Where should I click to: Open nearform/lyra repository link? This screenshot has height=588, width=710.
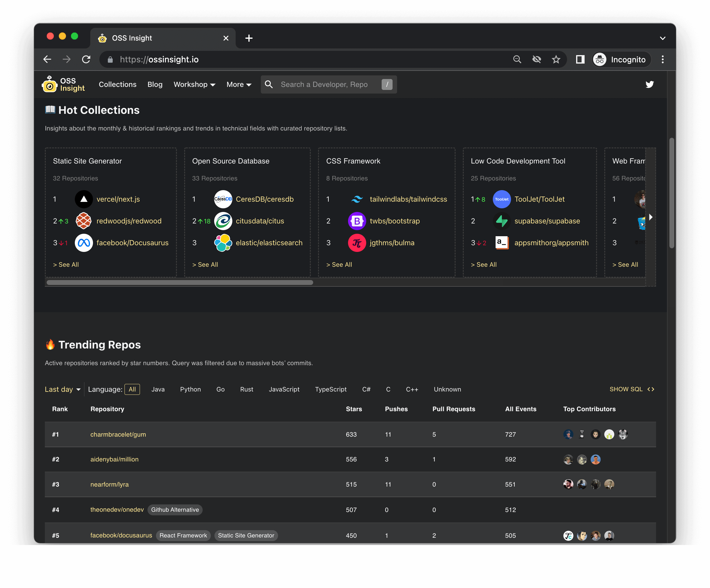point(109,484)
